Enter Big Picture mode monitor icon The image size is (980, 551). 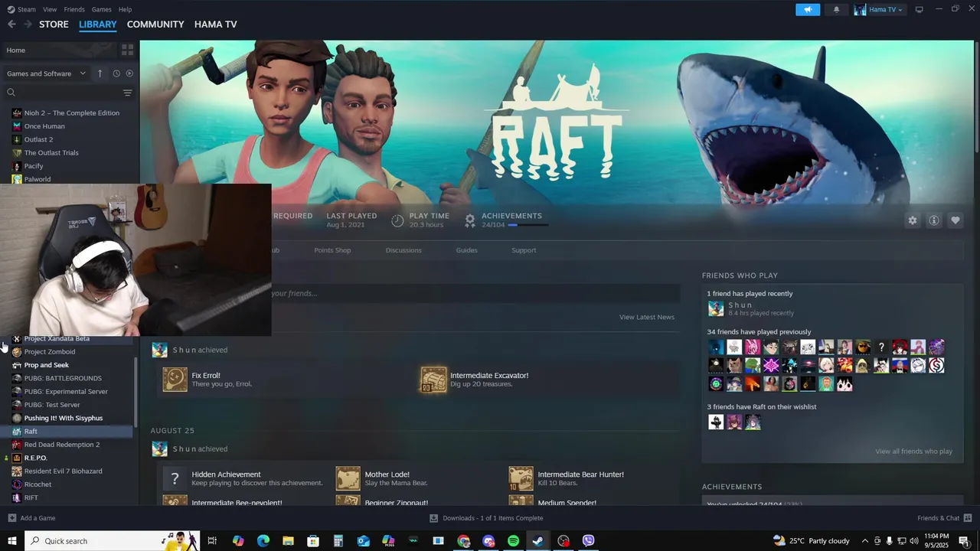coord(920,9)
